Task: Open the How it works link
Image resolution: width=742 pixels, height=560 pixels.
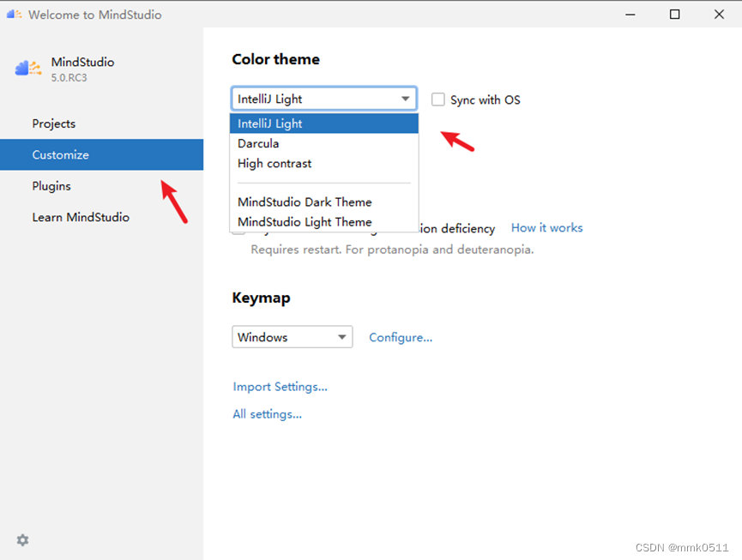Action: point(546,227)
